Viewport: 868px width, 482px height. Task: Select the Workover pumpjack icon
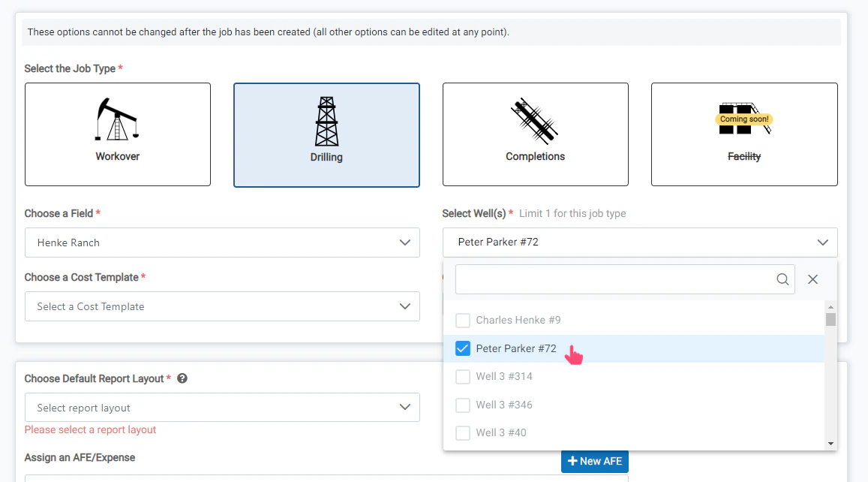pyautogui.click(x=117, y=118)
